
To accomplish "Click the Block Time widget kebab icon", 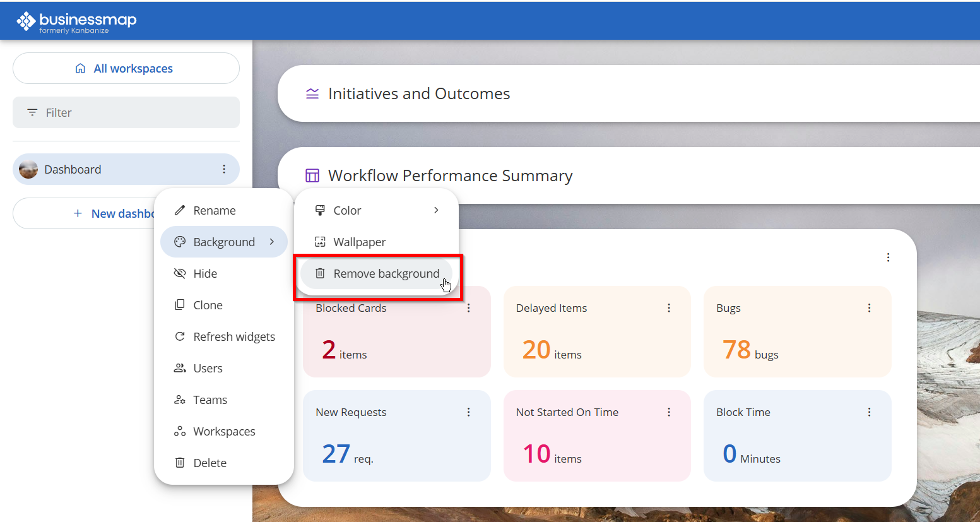I will [x=869, y=412].
